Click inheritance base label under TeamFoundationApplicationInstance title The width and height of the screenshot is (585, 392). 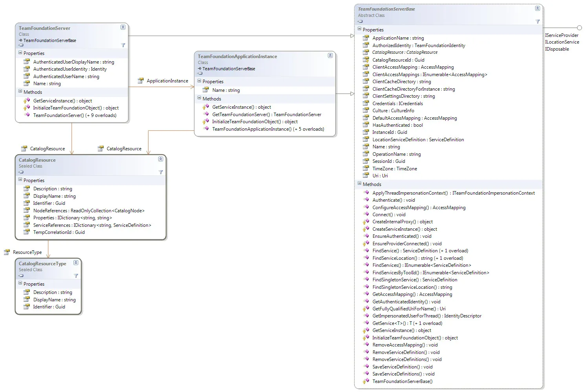click(x=227, y=69)
